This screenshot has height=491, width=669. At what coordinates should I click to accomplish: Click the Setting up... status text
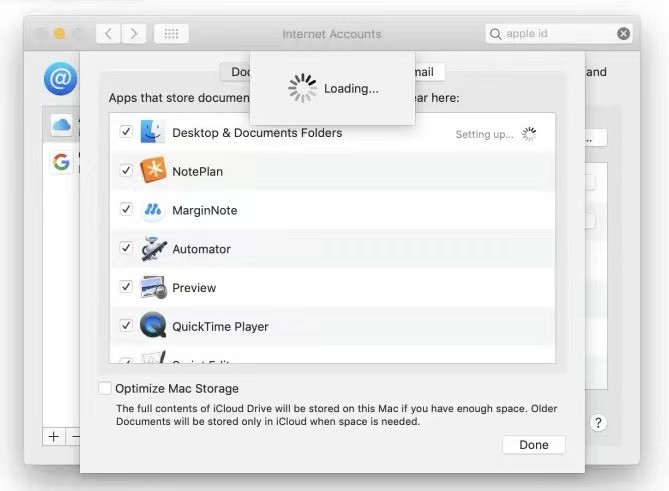tap(484, 134)
